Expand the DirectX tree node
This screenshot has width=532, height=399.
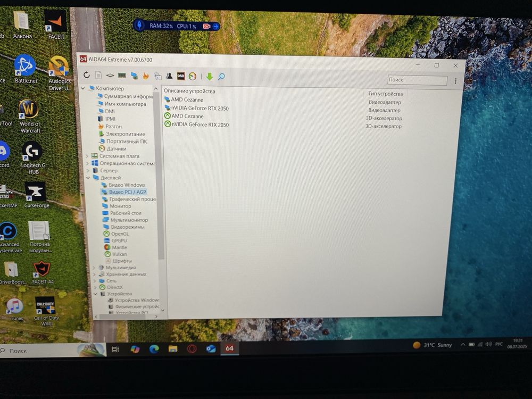(95, 287)
